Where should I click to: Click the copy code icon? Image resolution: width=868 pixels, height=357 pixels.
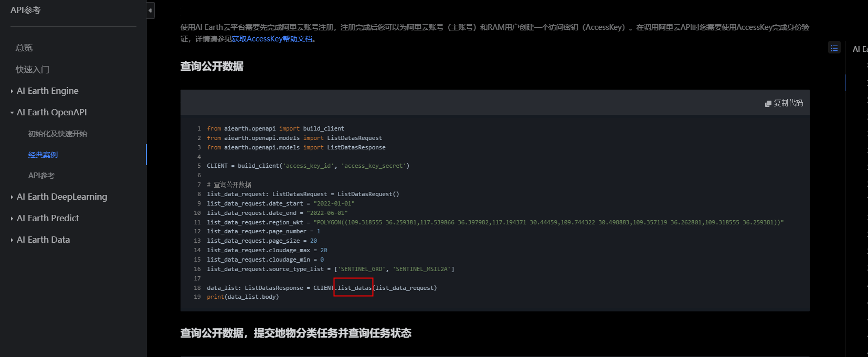coord(768,103)
